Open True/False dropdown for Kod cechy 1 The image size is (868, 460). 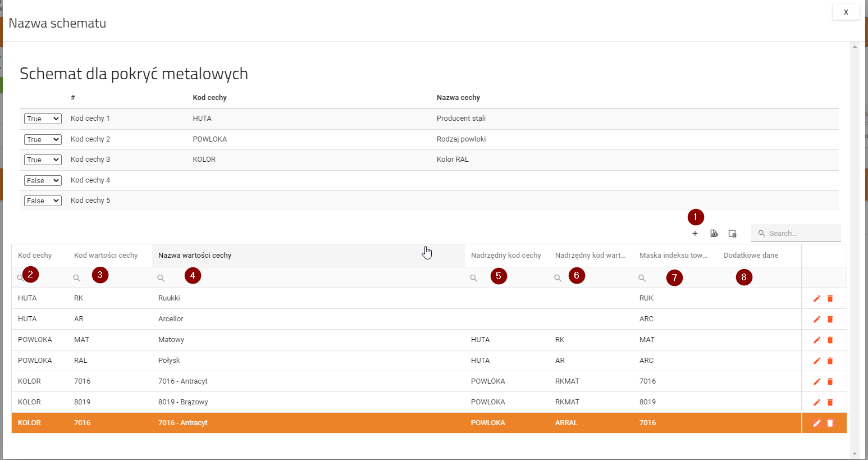click(43, 119)
